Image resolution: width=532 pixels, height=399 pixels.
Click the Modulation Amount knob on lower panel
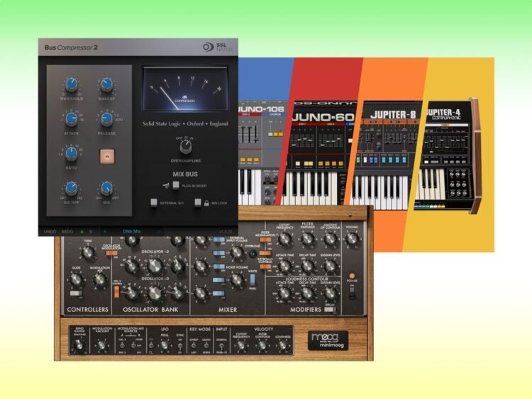pos(101,345)
